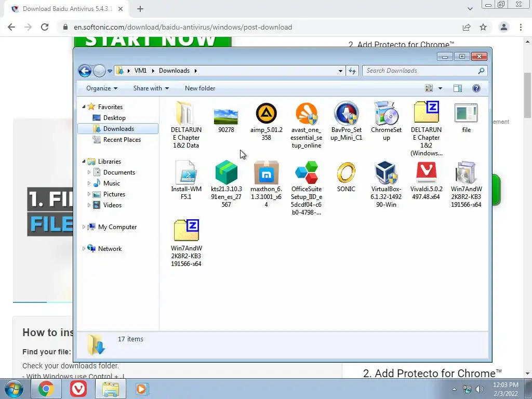Viewport: 532px width, 399px height.
Task: Open Windows Media Player from taskbar
Action: coord(141,389)
